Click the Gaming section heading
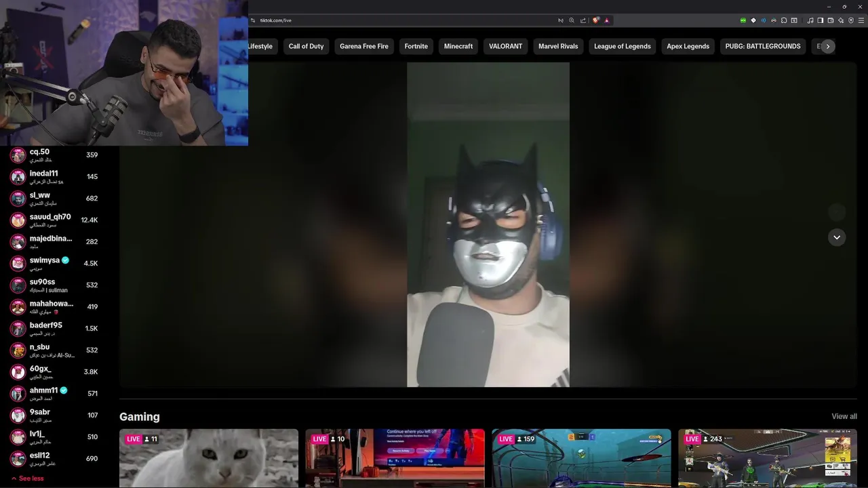The height and width of the screenshot is (488, 868). [140, 417]
